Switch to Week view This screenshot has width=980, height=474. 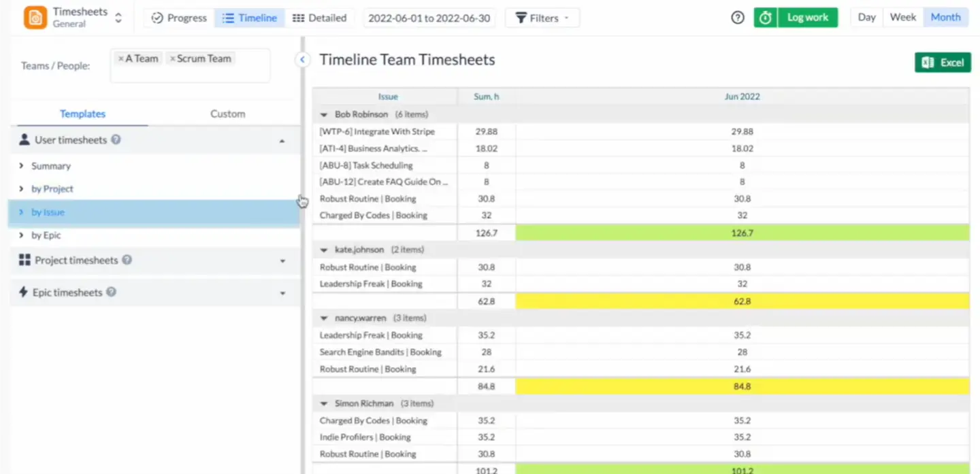click(x=902, y=17)
